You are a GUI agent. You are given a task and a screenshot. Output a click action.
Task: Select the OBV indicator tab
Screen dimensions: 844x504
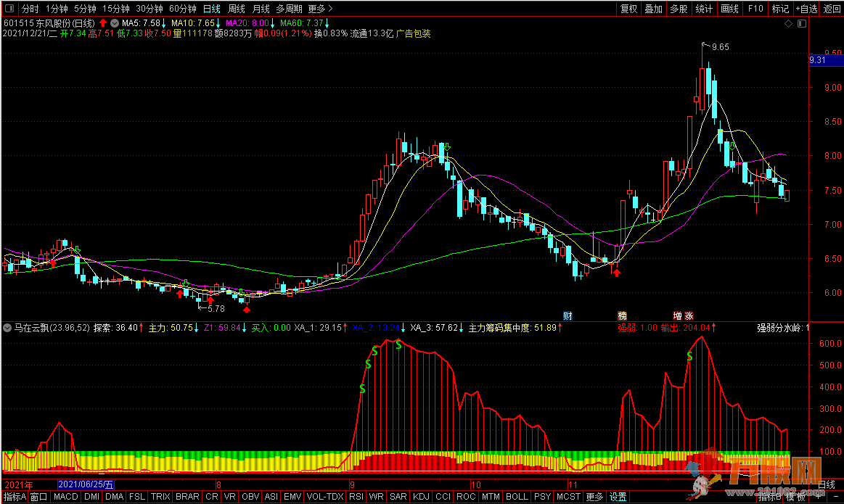[251, 497]
